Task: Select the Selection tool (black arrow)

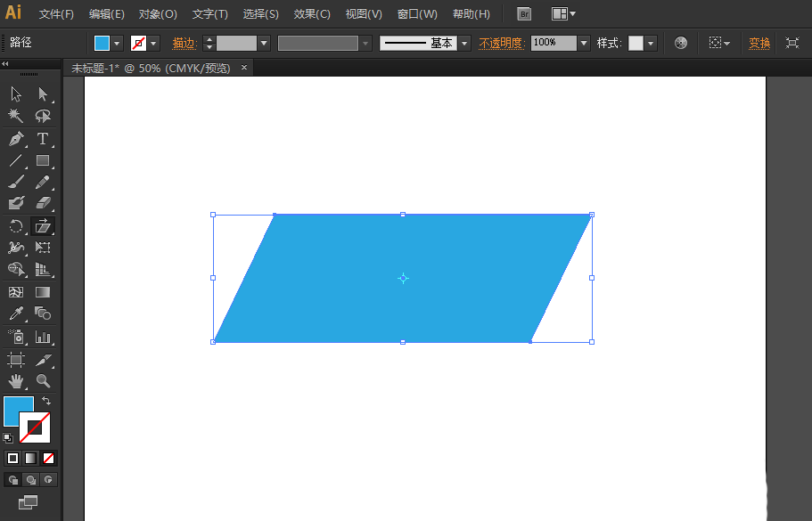Action: pos(16,94)
